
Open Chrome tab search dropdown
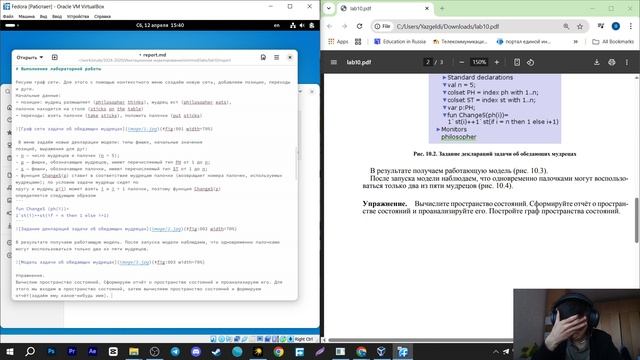coord(329,8)
